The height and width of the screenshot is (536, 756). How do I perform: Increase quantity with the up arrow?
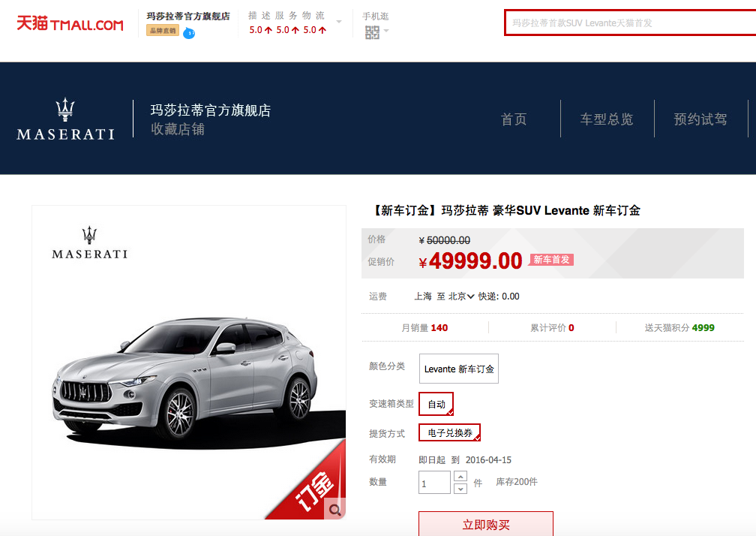[x=460, y=476]
